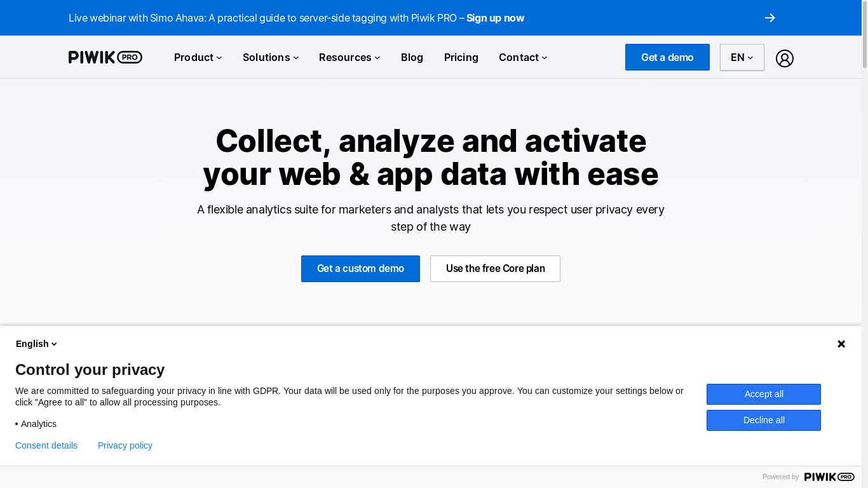
Task: Click the Get a demo button
Action: point(667,57)
